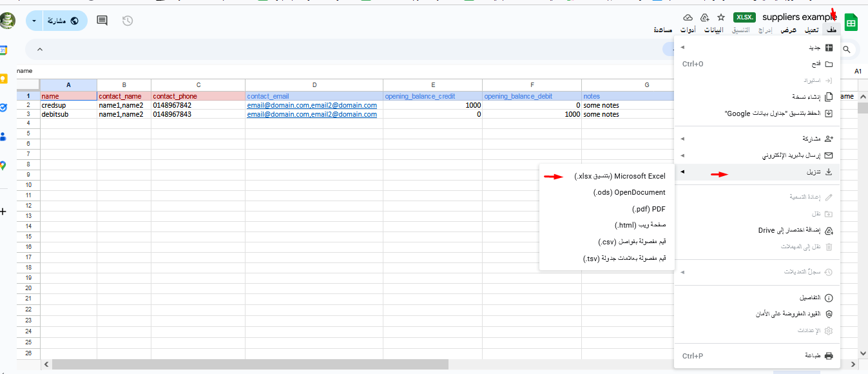
Task: Open the ملف (File) menu
Action: [832, 30]
